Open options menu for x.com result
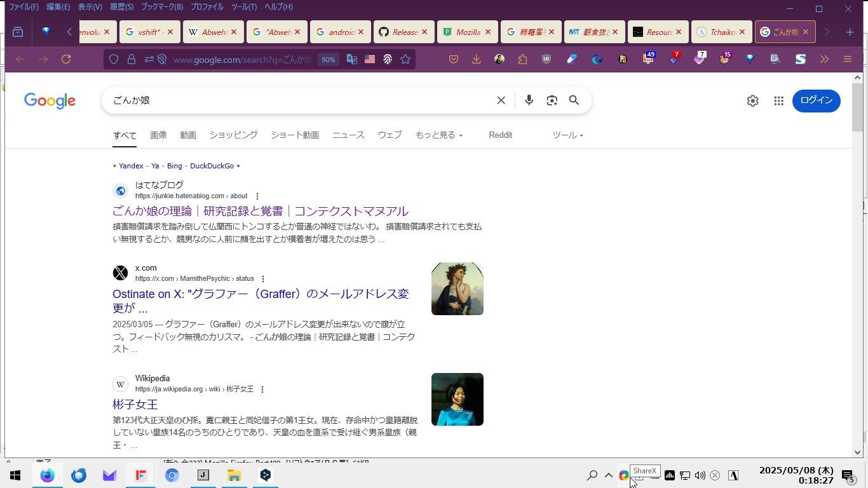The height and width of the screenshot is (488, 868). [x=263, y=279]
